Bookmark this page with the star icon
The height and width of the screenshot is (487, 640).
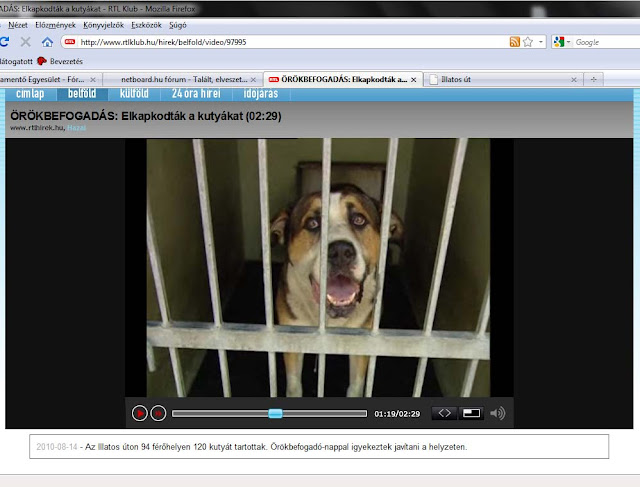[x=528, y=42]
